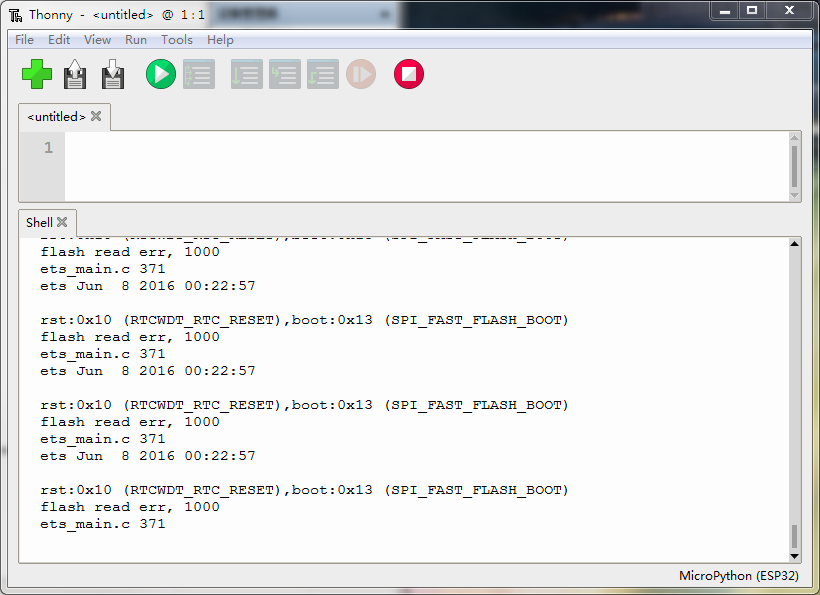This screenshot has height=595, width=820.
Task: Click the shell scrollbar down arrow
Action: [794, 556]
